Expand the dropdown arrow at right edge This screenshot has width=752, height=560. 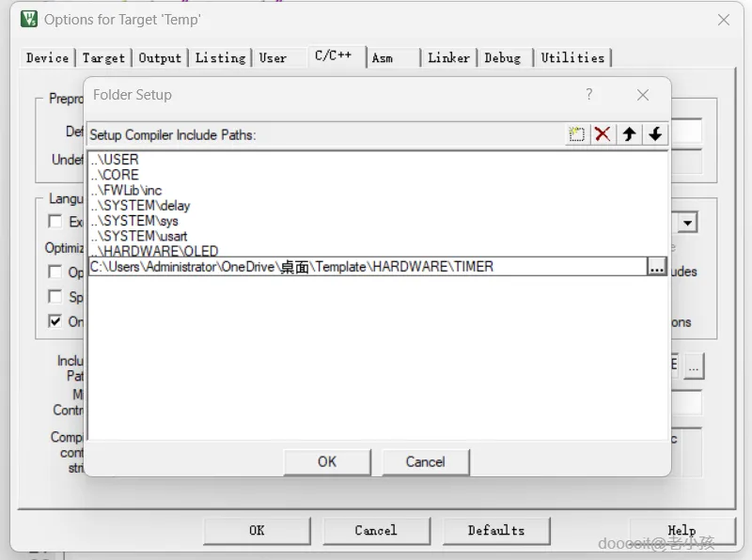pyautogui.click(x=688, y=223)
